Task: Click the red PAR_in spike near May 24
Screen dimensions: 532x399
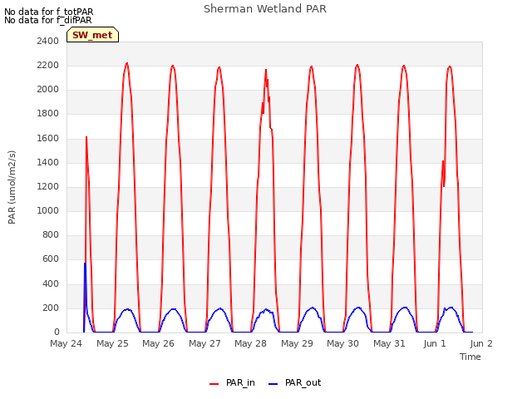Action: [86, 137]
